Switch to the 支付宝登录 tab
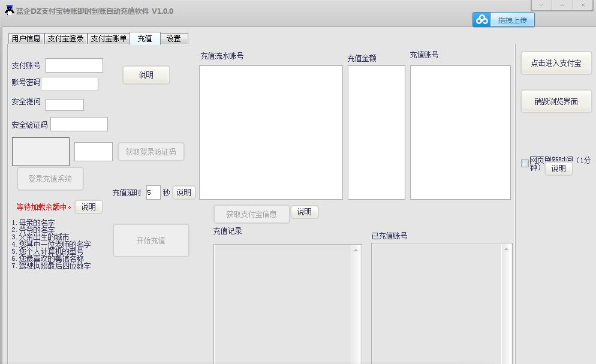Image resolution: width=596 pixels, height=364 pixels. 66,38
